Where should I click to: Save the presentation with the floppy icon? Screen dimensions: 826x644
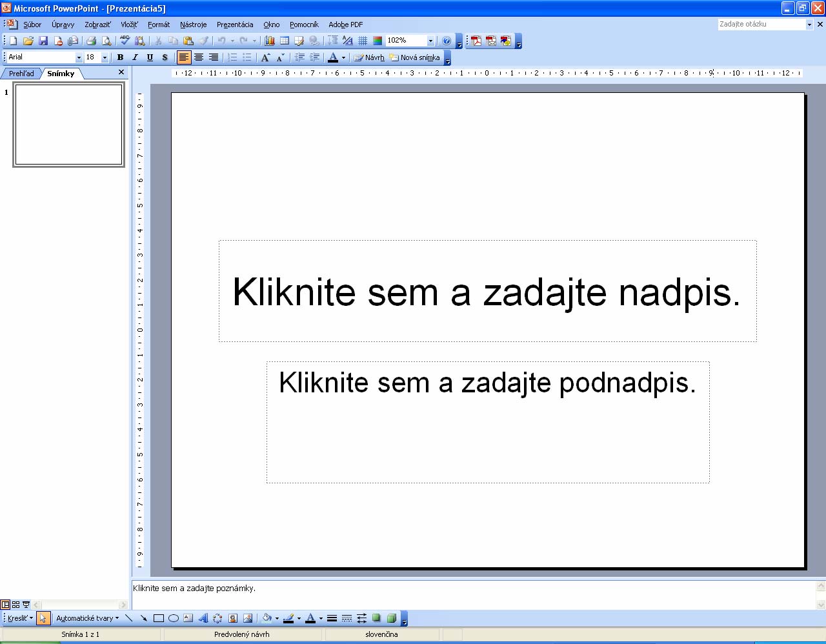click(x=43, y=41)
